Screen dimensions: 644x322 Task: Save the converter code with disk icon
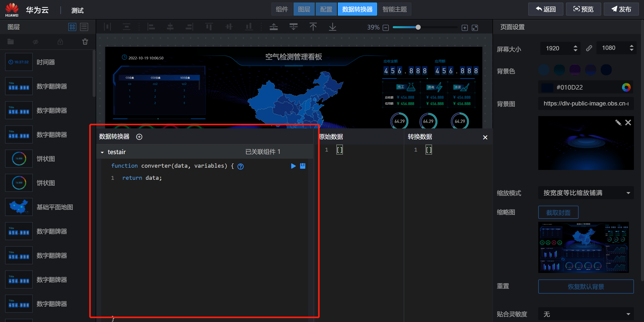(303, 166)
